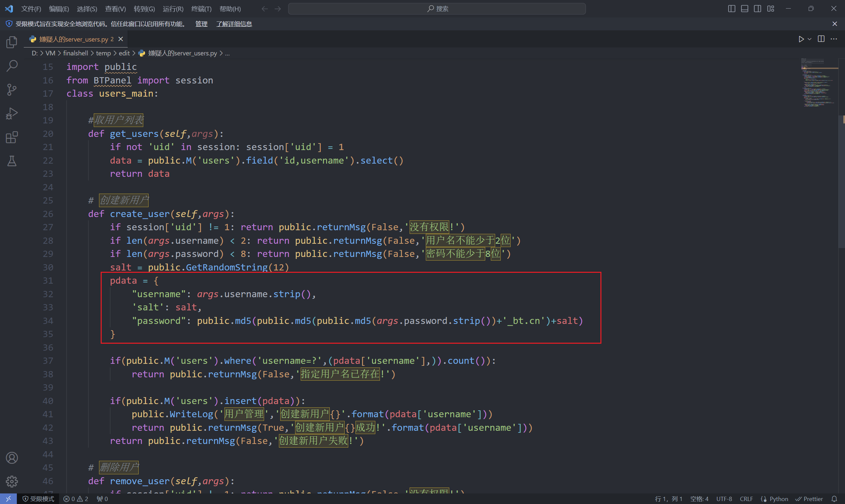Click 受限模式 in status bar
The width and height of the screenshot is (845, 504).
pos(38,499)
